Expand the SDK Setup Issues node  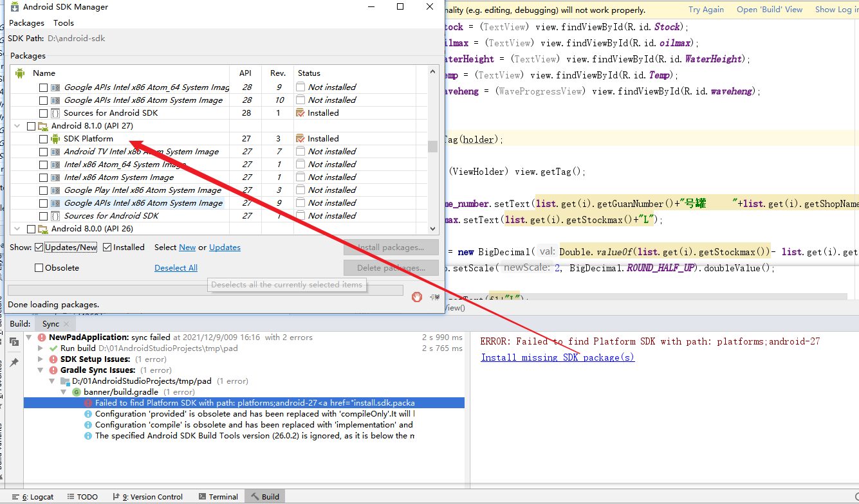click(x=41, y=359)
